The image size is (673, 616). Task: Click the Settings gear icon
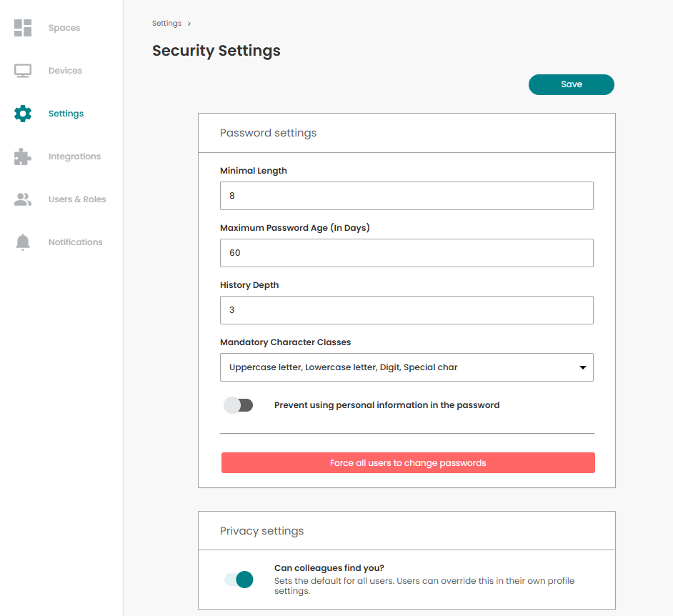[23, 114]
